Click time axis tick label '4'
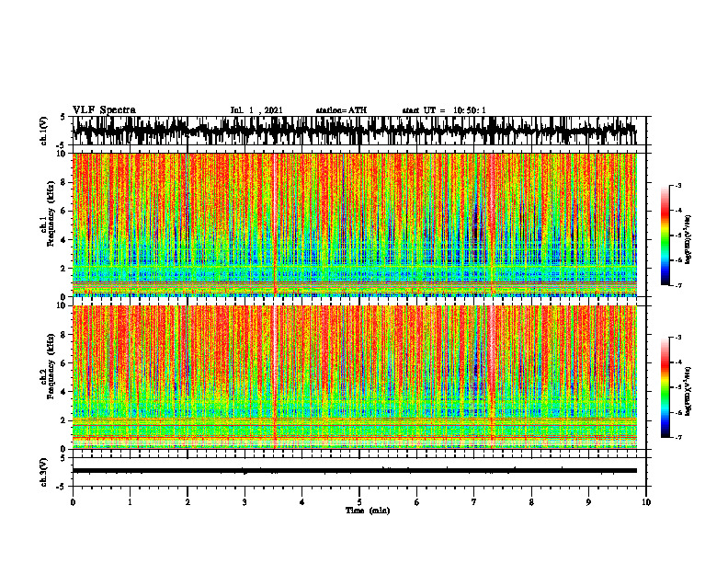Viewport: 728px width, 563px height. (302, 502)
